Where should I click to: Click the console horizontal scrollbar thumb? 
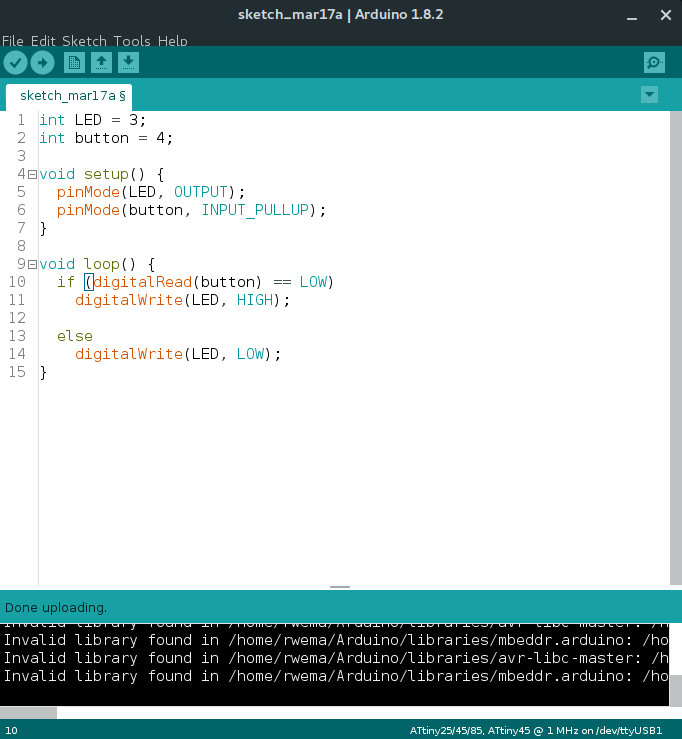pyautogui.click(x=28, y=713)
